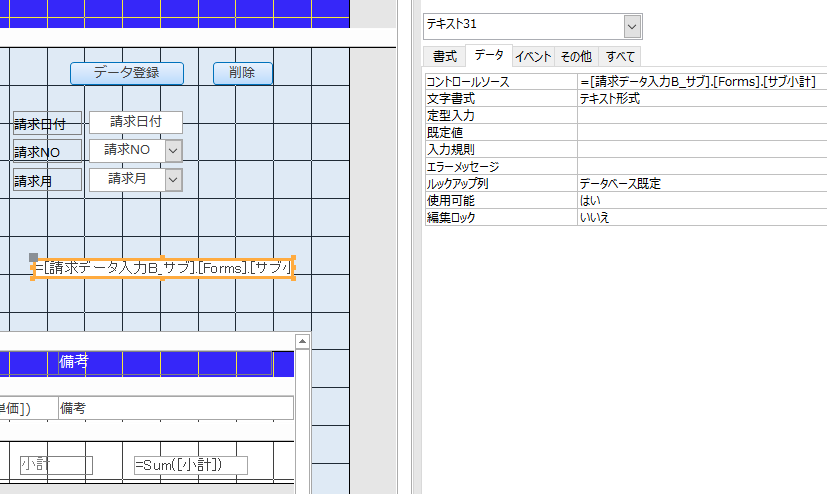Select the コントロールソース property name

(501, 82)
